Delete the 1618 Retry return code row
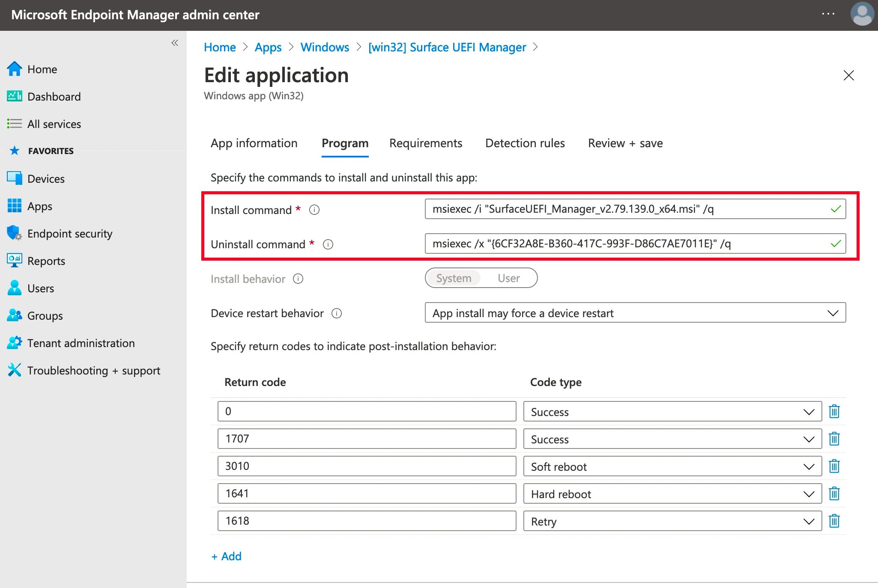 pos(834,521)
